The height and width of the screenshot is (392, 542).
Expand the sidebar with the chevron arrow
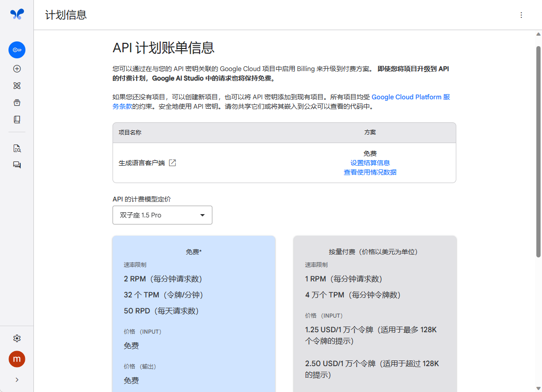(17, 380)
